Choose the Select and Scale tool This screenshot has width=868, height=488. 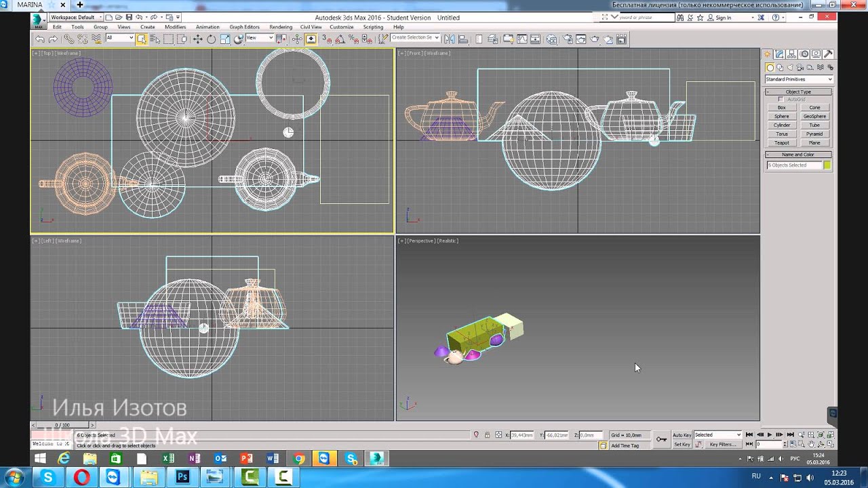(226, 39)
